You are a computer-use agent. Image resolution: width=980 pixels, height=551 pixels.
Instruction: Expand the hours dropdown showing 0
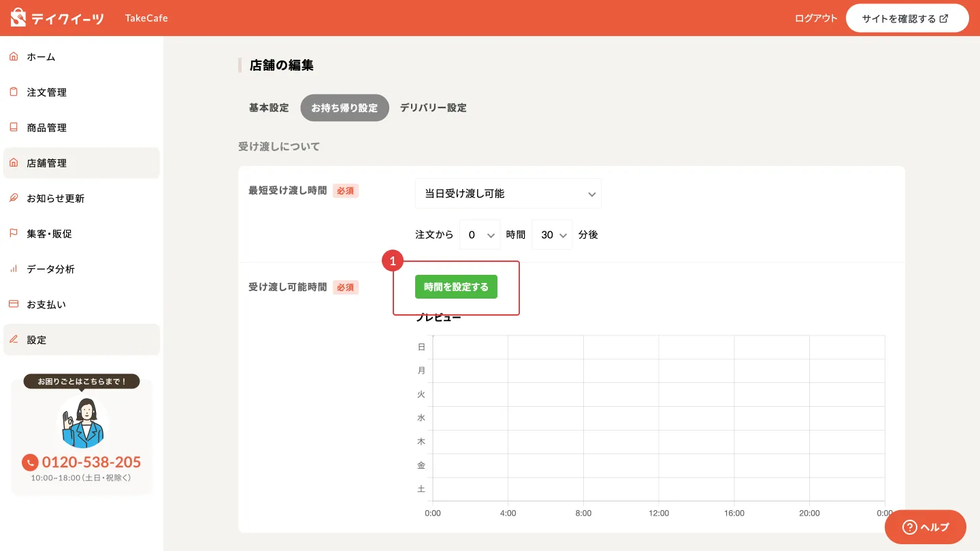tap(480, 235)
